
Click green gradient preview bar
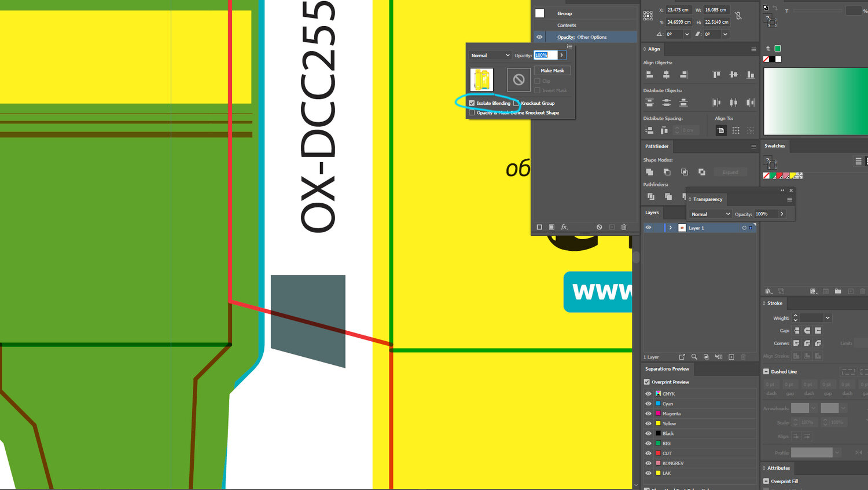pyautogui.click(x=815, y=102)
